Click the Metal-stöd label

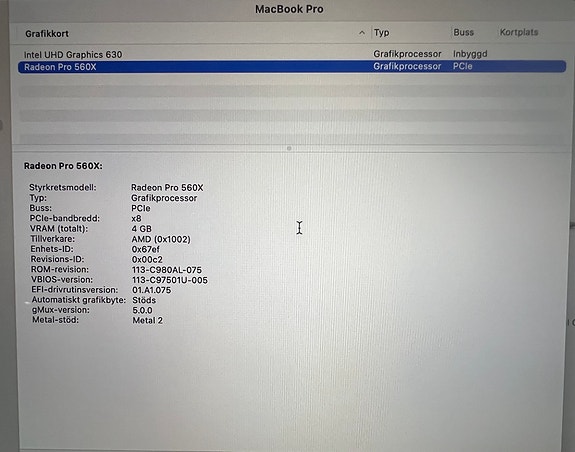(55, 320)
